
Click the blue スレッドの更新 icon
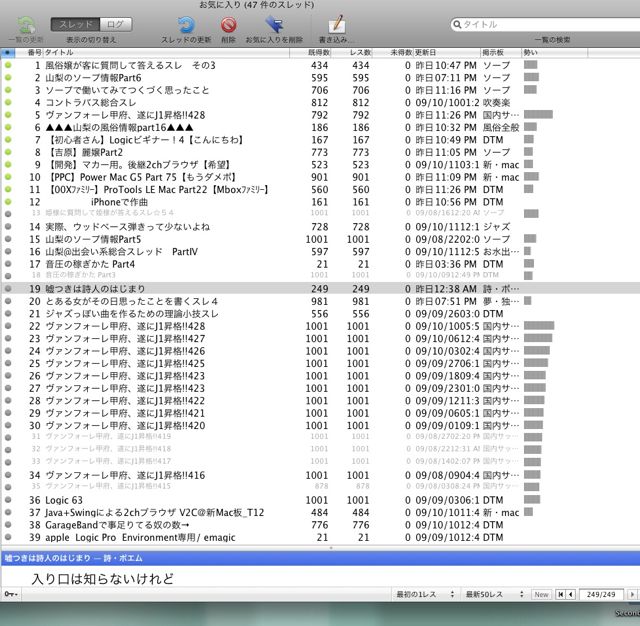point(185,24)
